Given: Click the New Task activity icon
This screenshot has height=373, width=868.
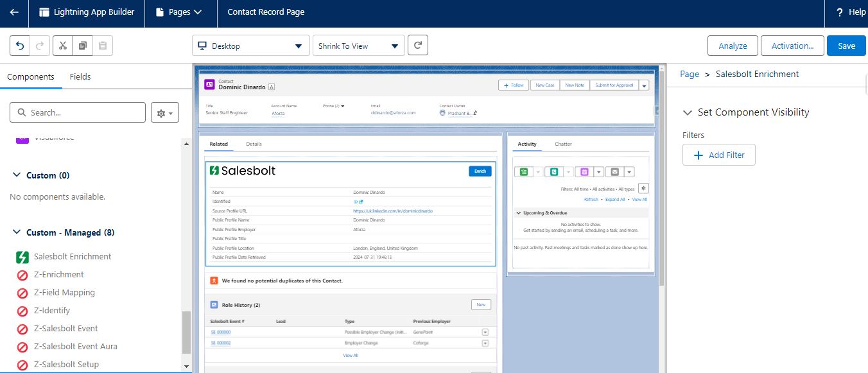Looking at the screenshot, I should tap(524, 171).
